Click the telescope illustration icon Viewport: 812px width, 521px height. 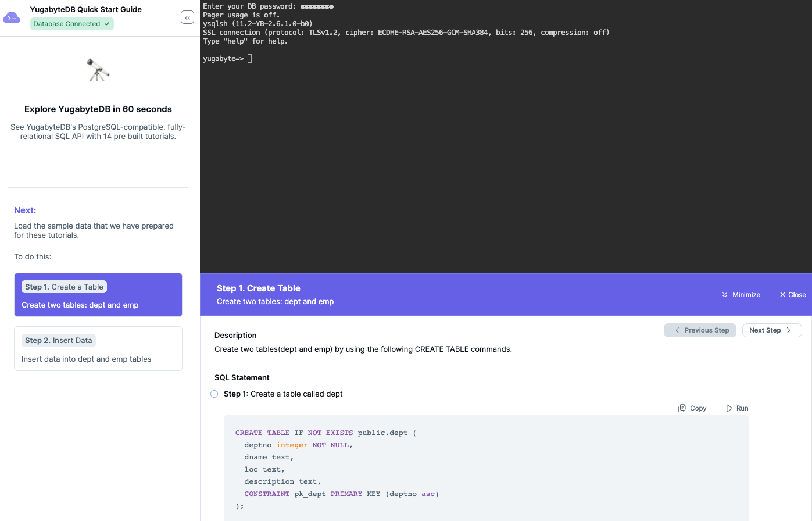pos(98,70)
